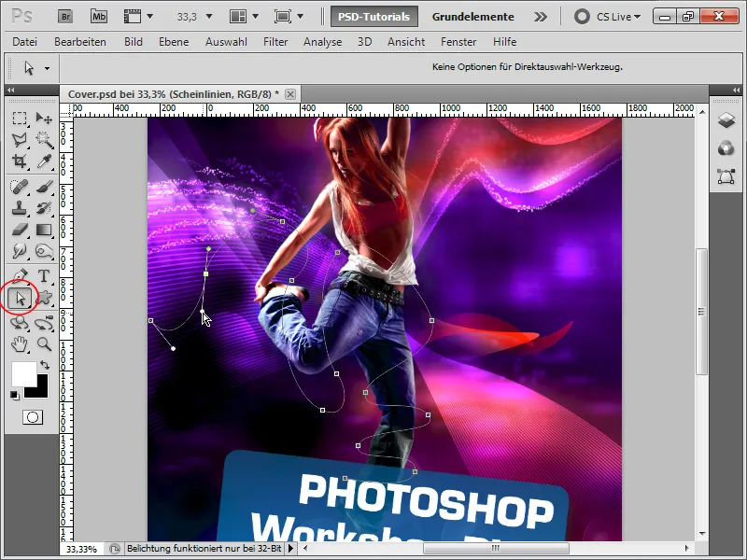
Task: Switch to the Grundelemente workspace
Action: coord(473,17)
